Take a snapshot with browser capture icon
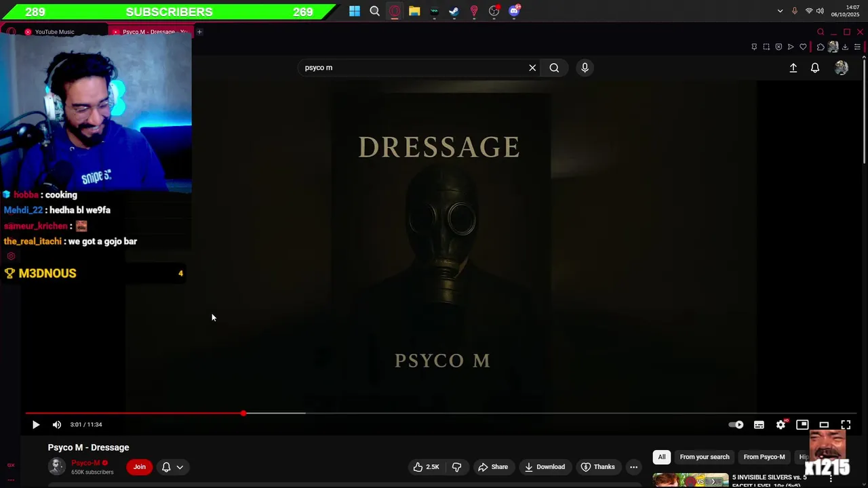This screenshot has width=868, height=488. click(766, 47)
